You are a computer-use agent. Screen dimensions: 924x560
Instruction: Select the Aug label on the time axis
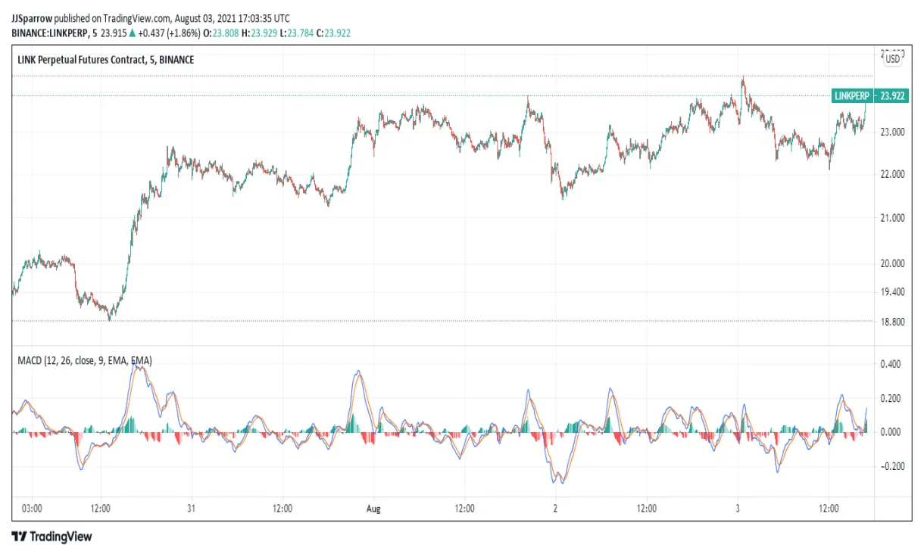[372, 509]
